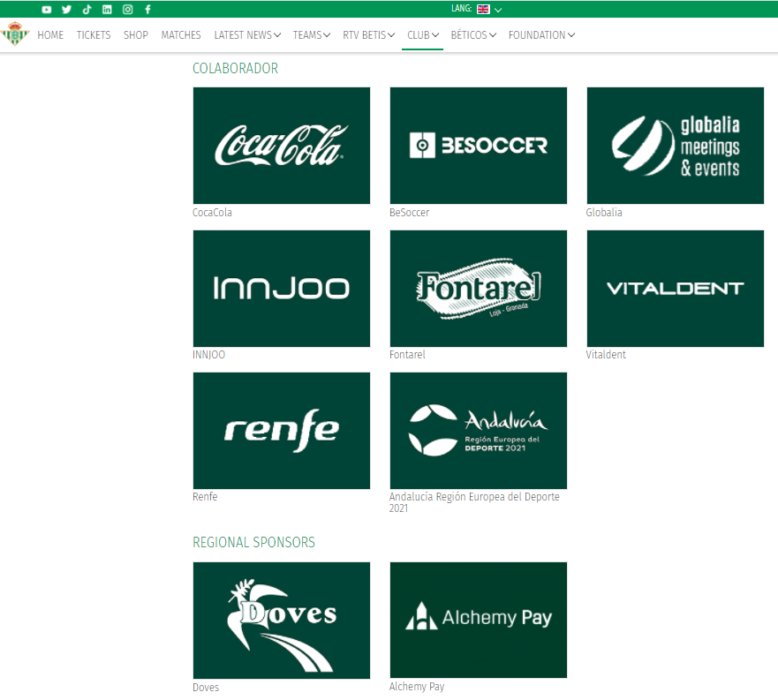778x700 pixels.
Task: Go to HOME in navigation
Action: tap(50, 35)
